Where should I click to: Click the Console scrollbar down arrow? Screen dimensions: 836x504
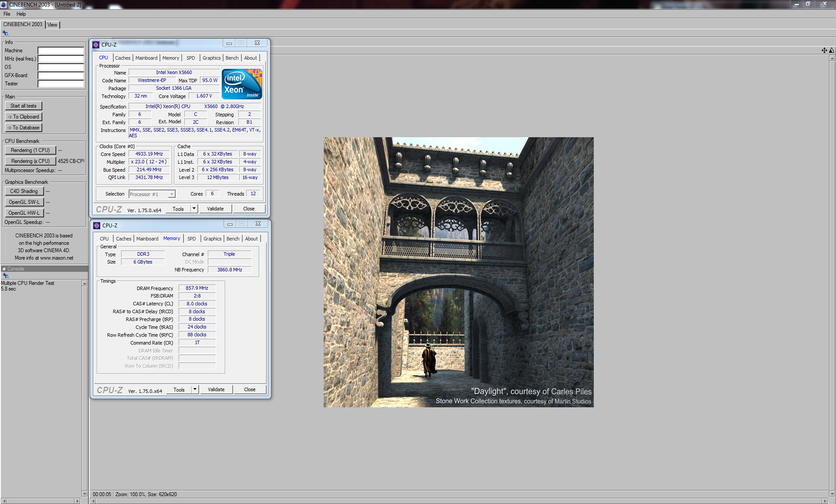click(85, 494)
